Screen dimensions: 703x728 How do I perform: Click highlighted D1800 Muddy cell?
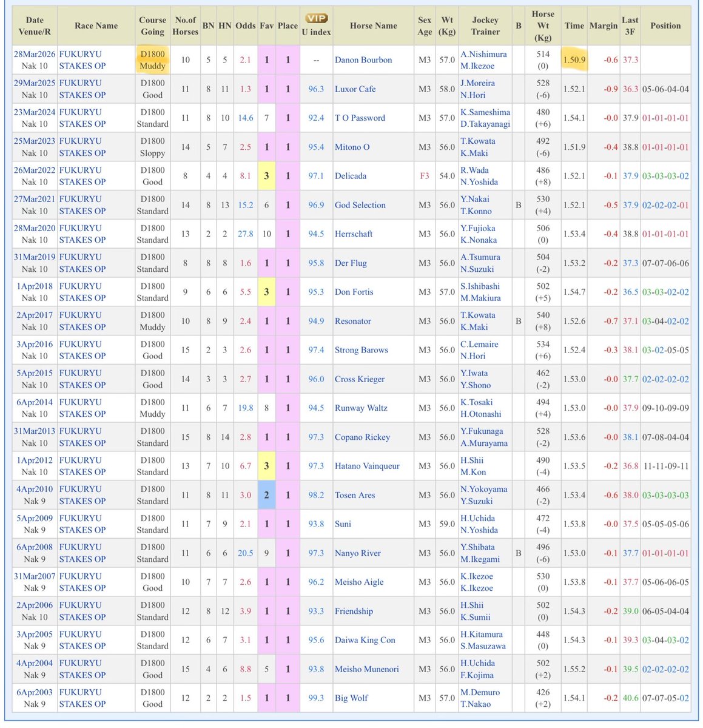click(152, 60)
